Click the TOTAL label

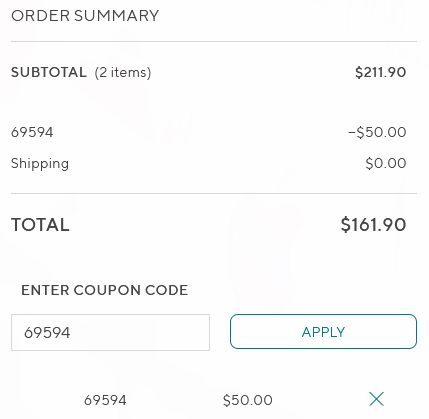pos(40,225)
